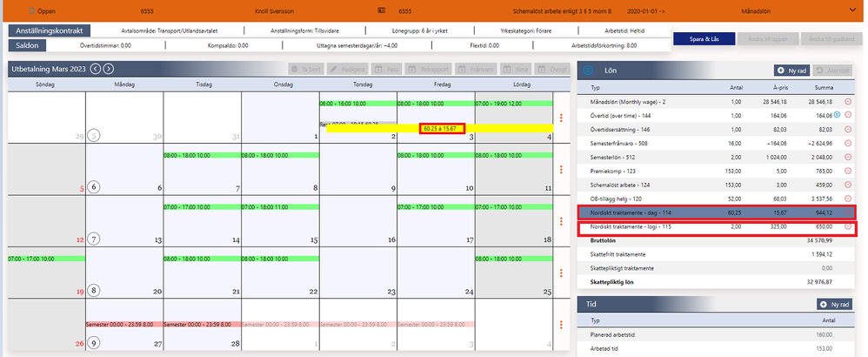Remove the Månadslön (Monthly wage) row
The height and width of the screenshot is (357, 868).
tap(847, 102)
